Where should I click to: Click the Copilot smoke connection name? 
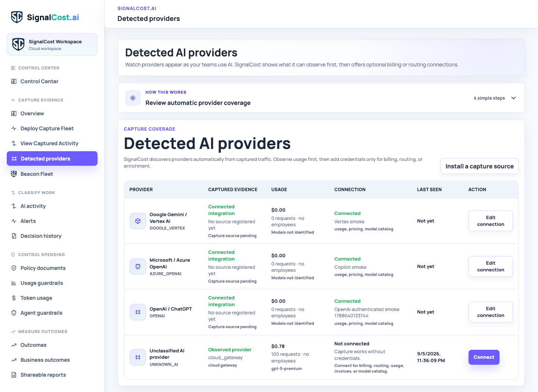pos(350,267)
